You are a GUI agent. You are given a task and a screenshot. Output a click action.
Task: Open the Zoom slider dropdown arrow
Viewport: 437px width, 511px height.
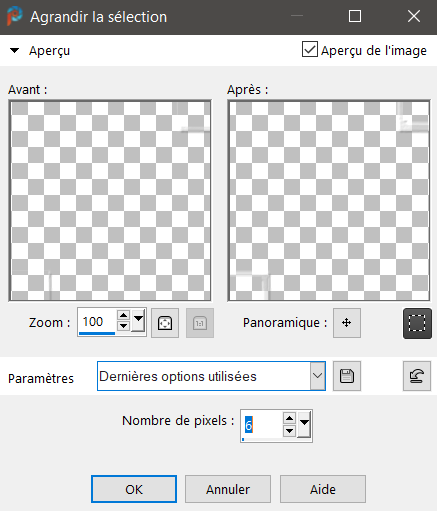coord(138,320)
